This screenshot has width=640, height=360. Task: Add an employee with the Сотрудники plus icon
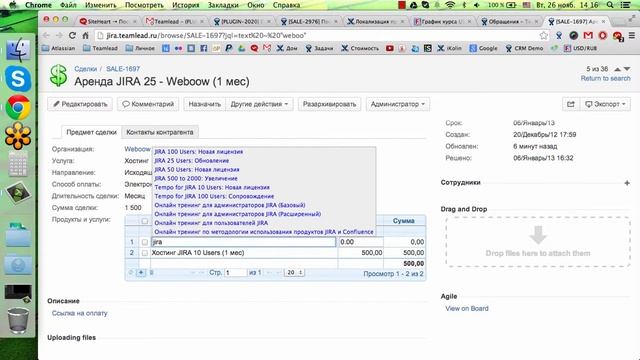coord(627,183)
